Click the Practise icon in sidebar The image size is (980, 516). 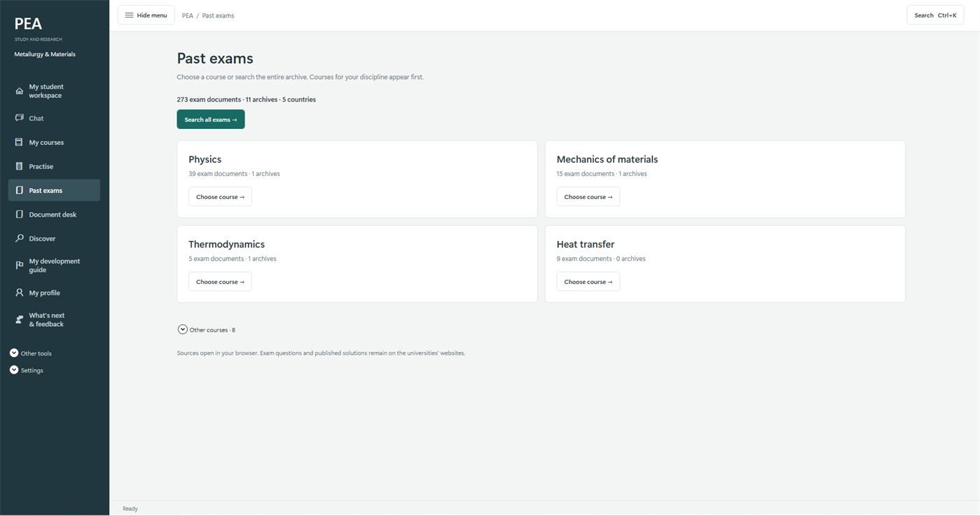click(19, 166)
